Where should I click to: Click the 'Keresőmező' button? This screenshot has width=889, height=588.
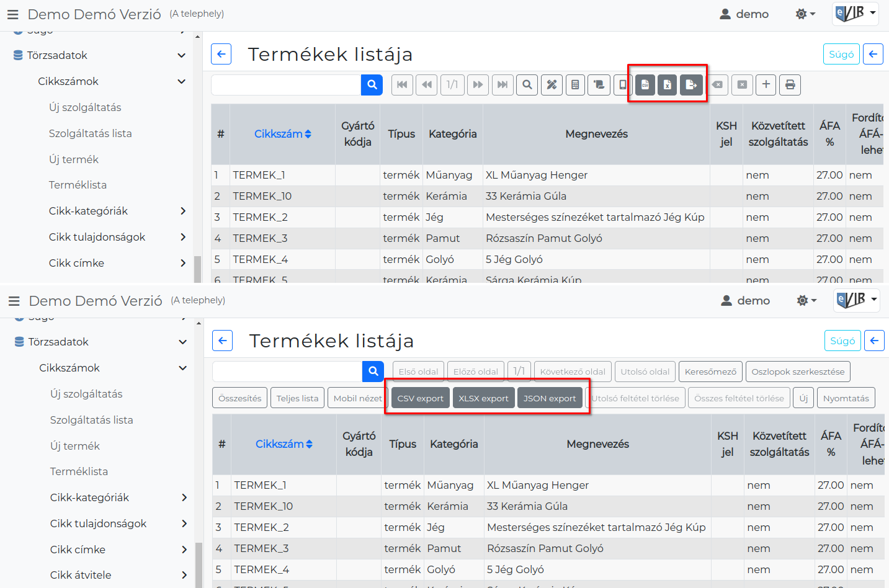click(710, 372)
